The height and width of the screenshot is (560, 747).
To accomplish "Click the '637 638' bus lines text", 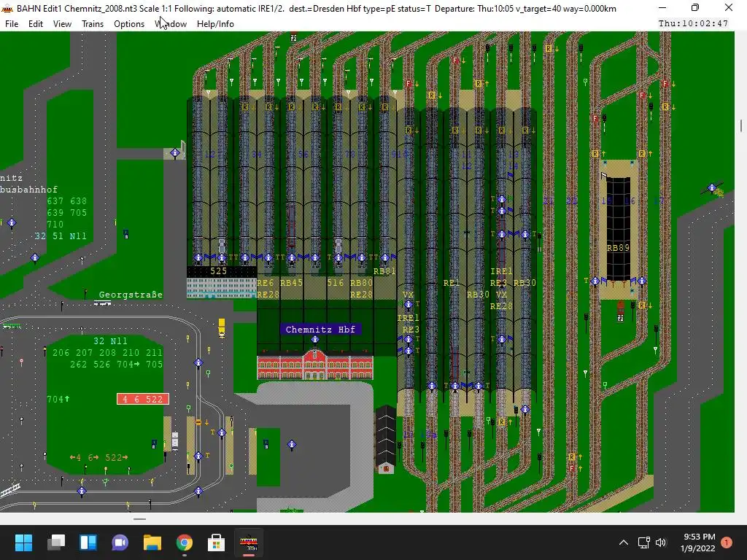I will click(66, 201).
